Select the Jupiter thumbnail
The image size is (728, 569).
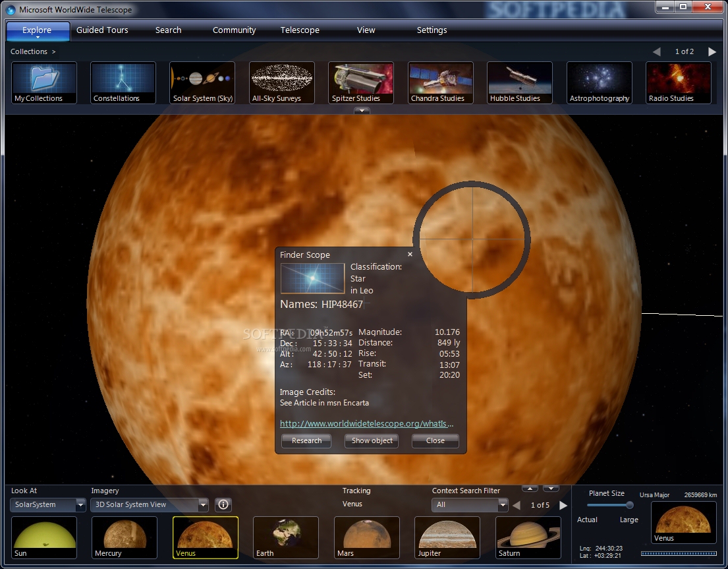(x=447, y=537)
